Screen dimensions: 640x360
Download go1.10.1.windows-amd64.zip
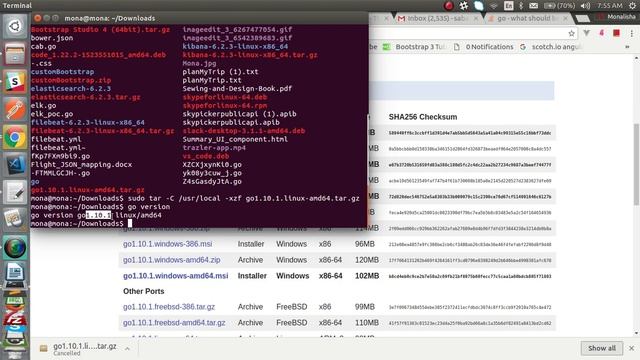[171, 260]
